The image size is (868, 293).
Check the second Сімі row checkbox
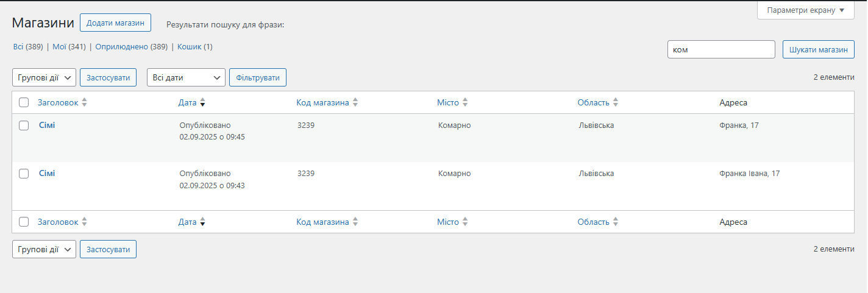click(x=24, y=174)
